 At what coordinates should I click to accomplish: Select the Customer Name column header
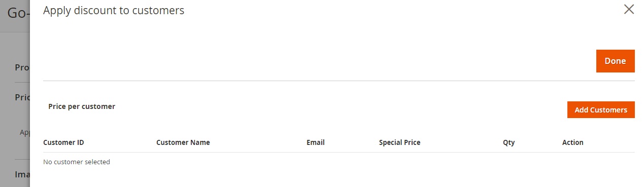click(183, 142)
